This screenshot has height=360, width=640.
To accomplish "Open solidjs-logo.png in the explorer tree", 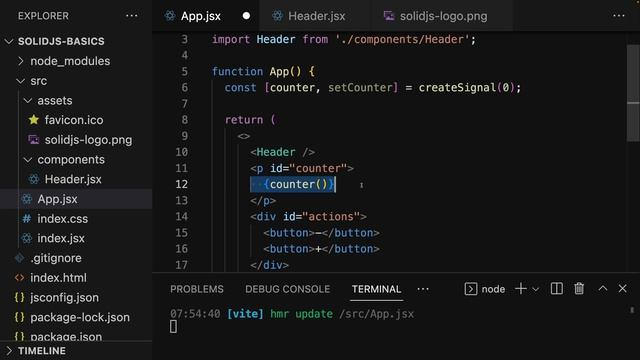I will pyautogui.click(x=88, y=140).
